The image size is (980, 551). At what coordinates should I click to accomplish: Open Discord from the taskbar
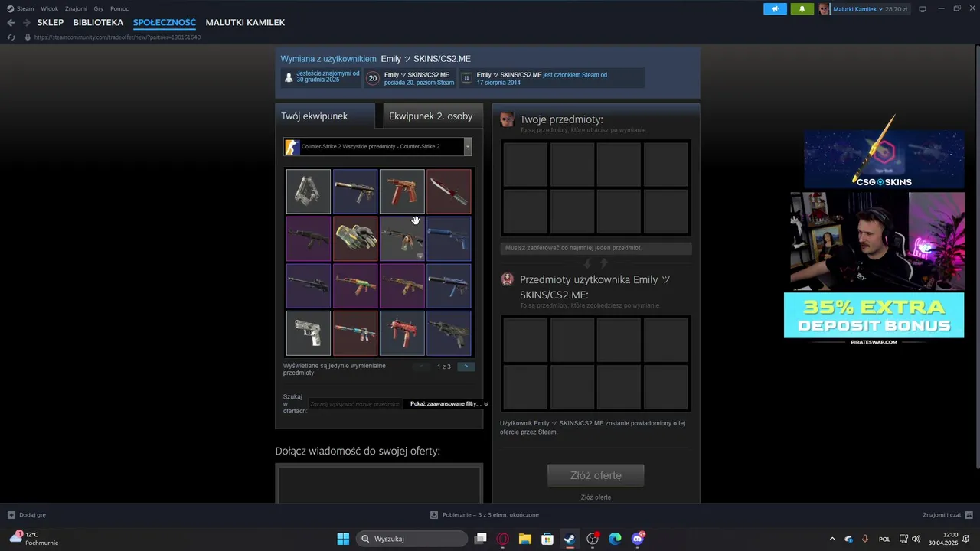tap(638, 539)
